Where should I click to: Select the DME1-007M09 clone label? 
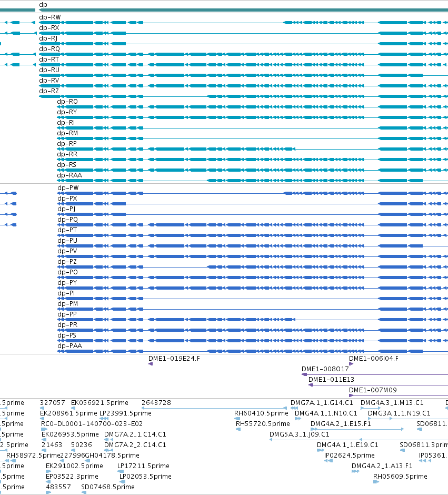(x=373, y=390)
